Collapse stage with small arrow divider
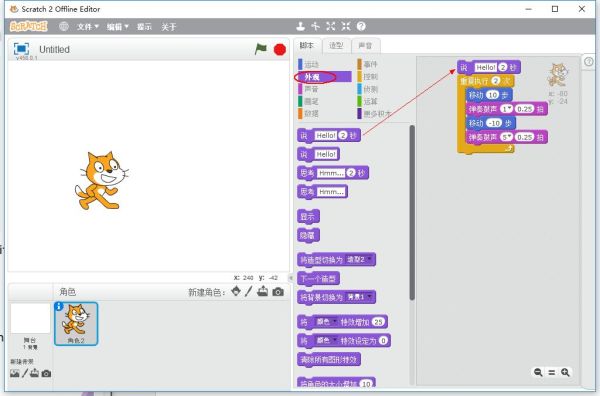 (291, 278)
